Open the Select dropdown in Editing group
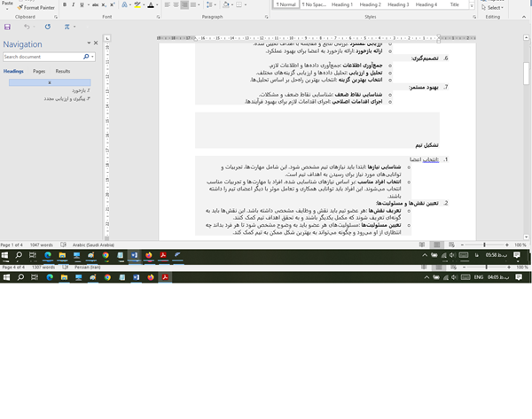 click(494, 7)
